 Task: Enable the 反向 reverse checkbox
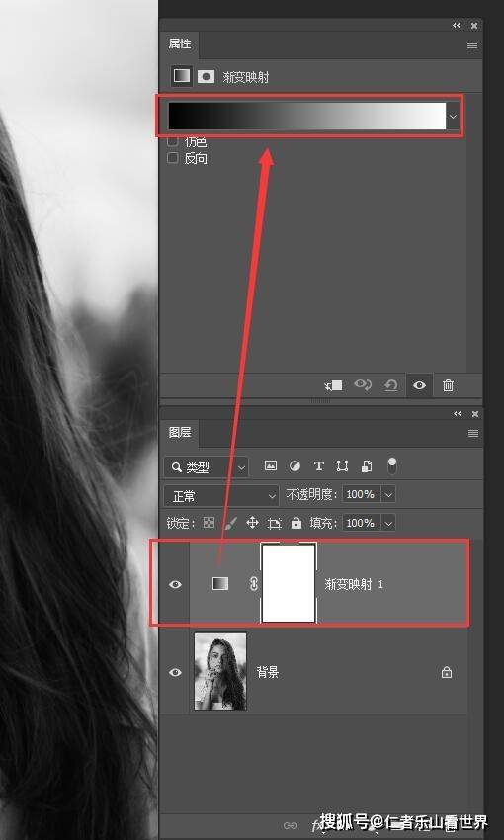coord(173,158)
